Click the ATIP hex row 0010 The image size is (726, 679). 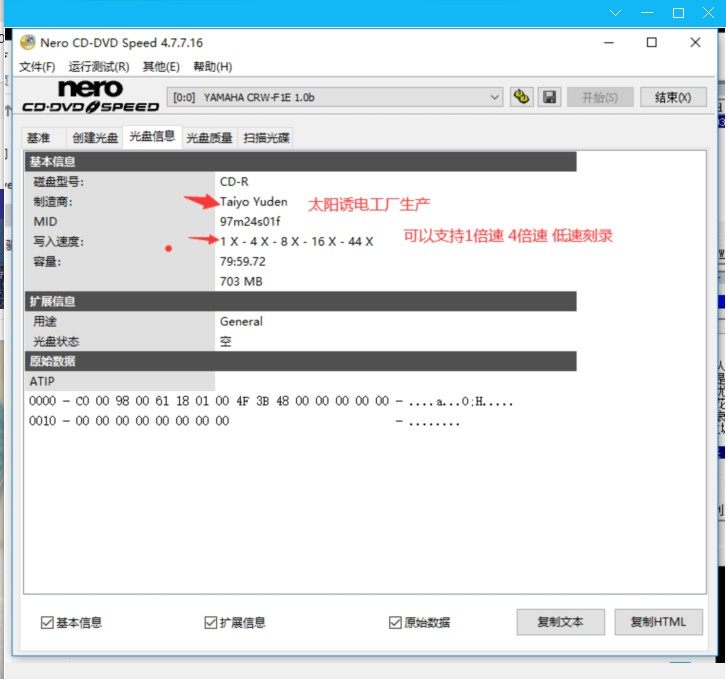pyautogui.click(x=244, y=421)
